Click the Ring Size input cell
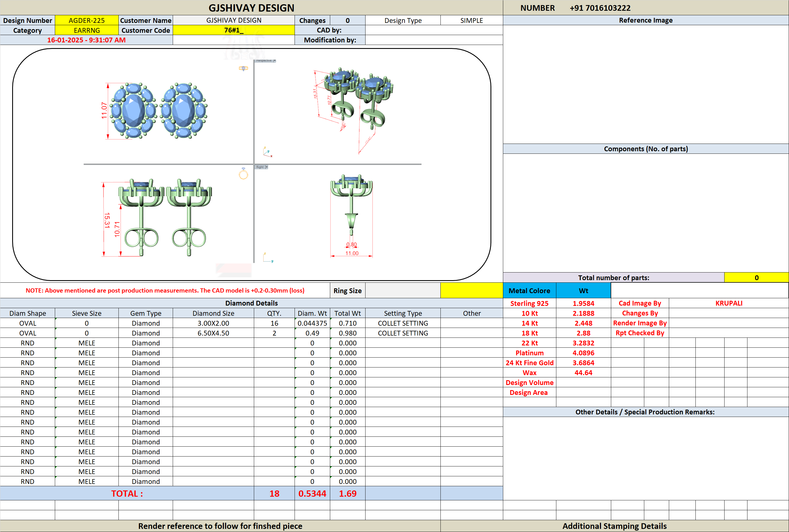This screenshot has width=789, height=532. [403, 290]
